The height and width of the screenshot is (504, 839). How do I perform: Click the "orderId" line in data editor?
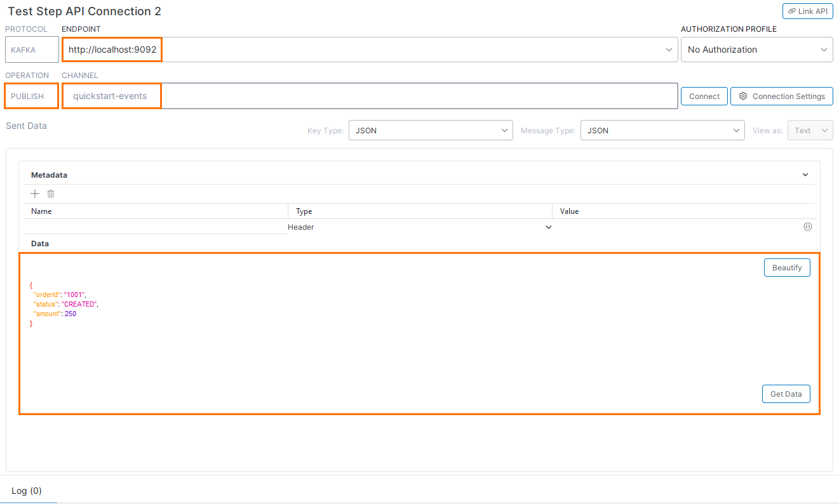pos(59,295)
